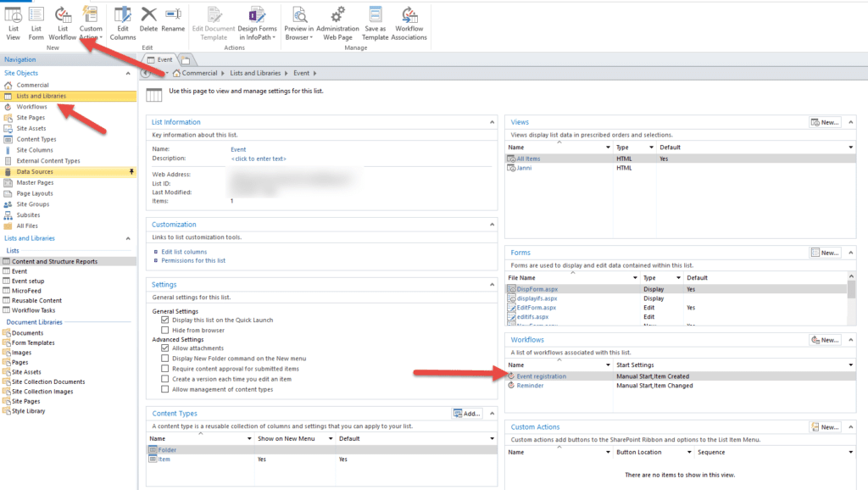Open Edit list columns link

pos(184,252)
